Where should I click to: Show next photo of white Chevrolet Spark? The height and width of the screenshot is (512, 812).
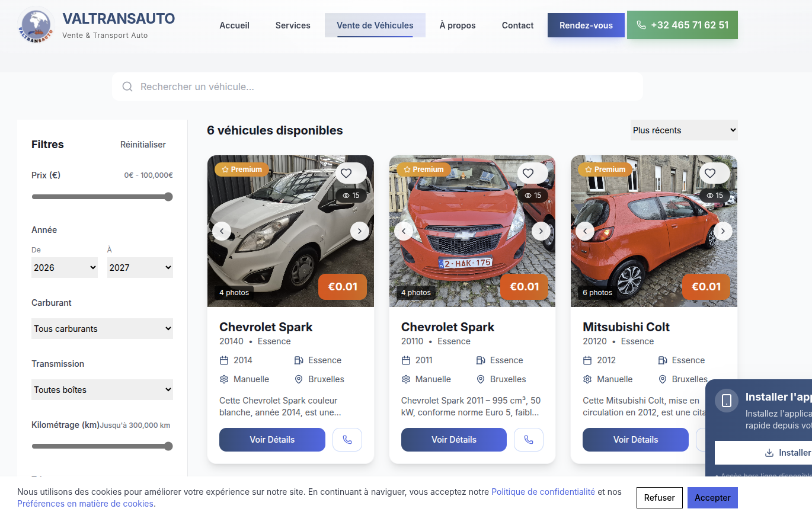coord(360,231)
